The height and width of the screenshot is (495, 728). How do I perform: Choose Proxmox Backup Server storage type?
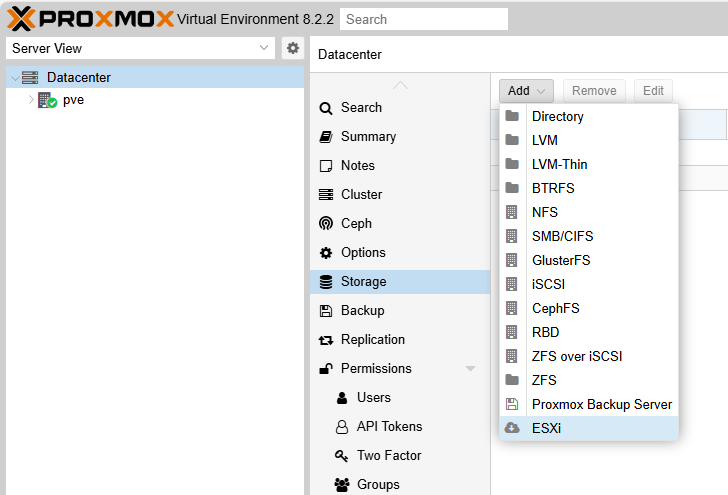pos(589,404)
